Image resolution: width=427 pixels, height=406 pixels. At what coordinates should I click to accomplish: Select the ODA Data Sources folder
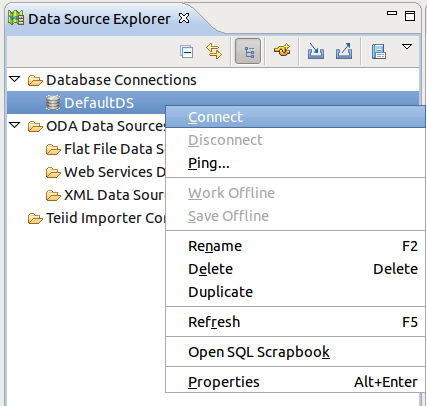(x=106, y=126)
